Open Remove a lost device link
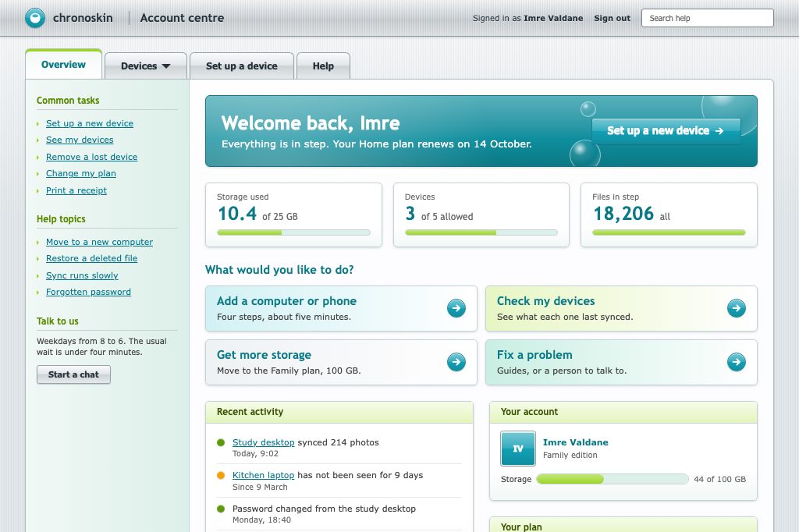 (x=92, y=157)
